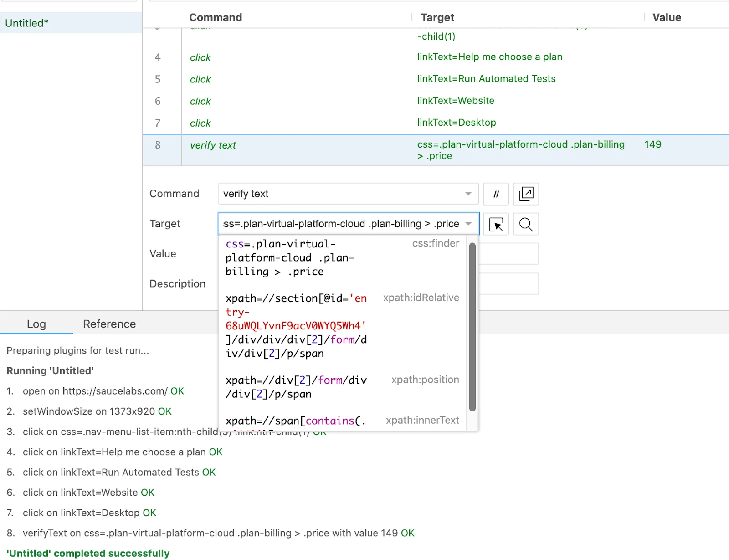Search for target element using magnifier icon
This screenshot has height=560, width=729.
[x=526, y=224]
